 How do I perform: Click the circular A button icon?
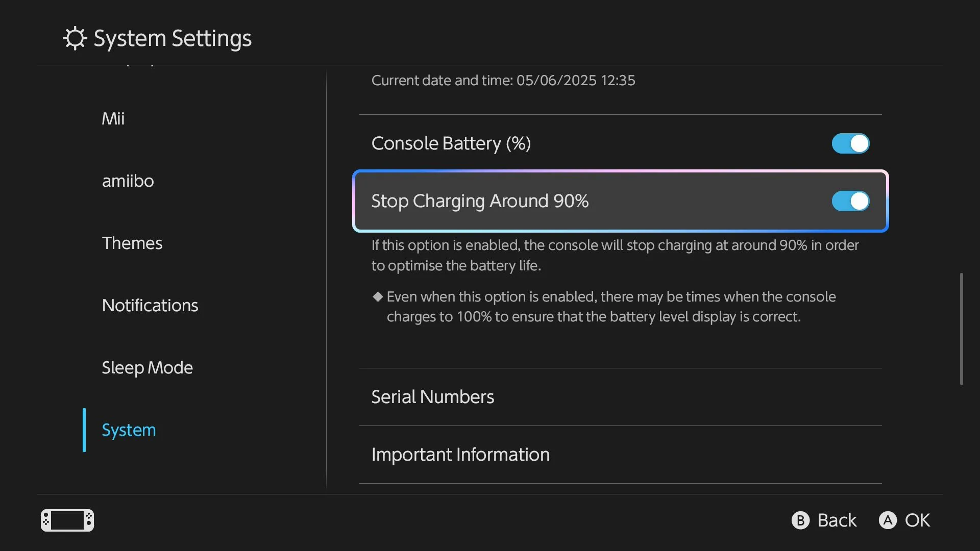click(888, 520)
